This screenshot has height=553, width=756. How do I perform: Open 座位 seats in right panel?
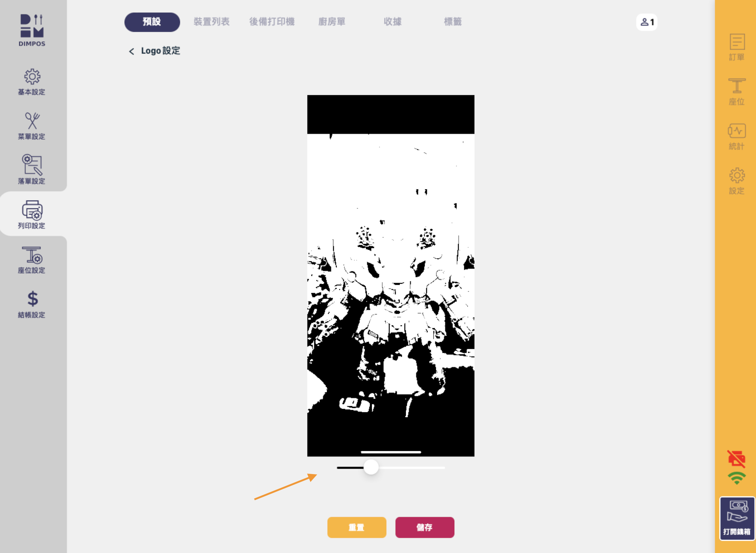(x=736, y=92)
